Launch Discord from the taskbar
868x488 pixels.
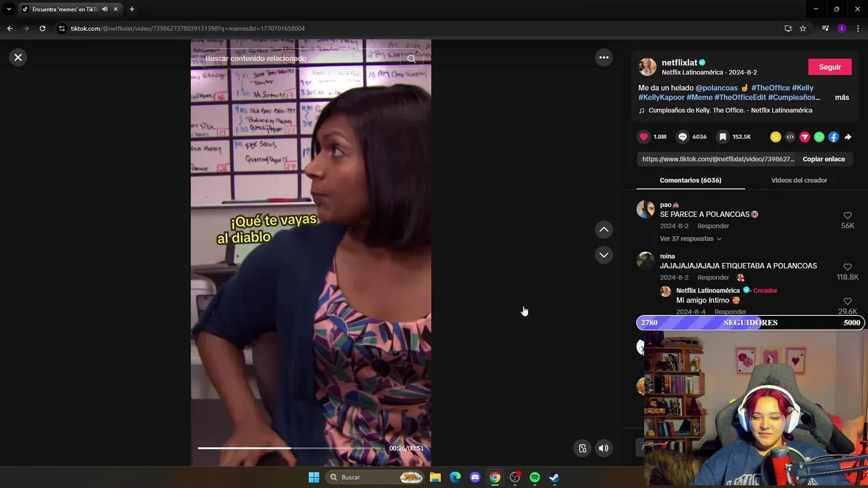coord(475,477)
